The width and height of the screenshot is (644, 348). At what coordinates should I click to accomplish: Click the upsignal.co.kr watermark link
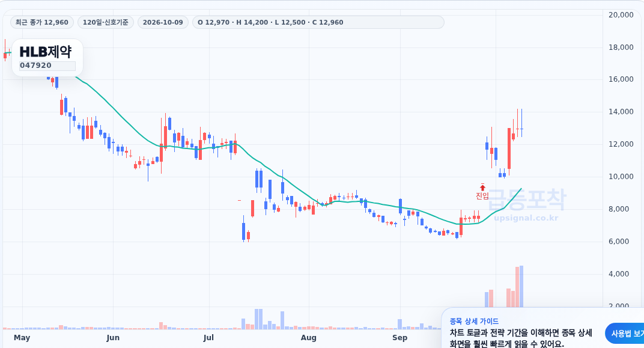click(526, 218)
